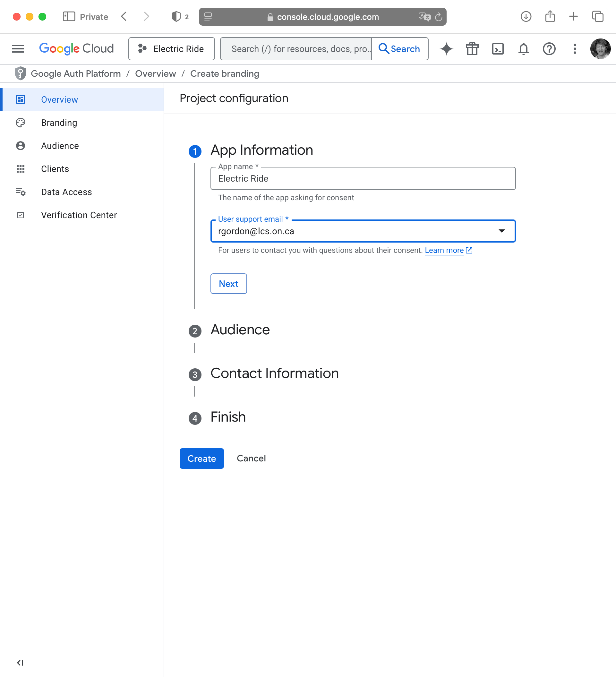Viewport: 616px width, 677px height.
Task: Open the Gemini sparkle assistant icon
Action: click(x=446, y=49)
